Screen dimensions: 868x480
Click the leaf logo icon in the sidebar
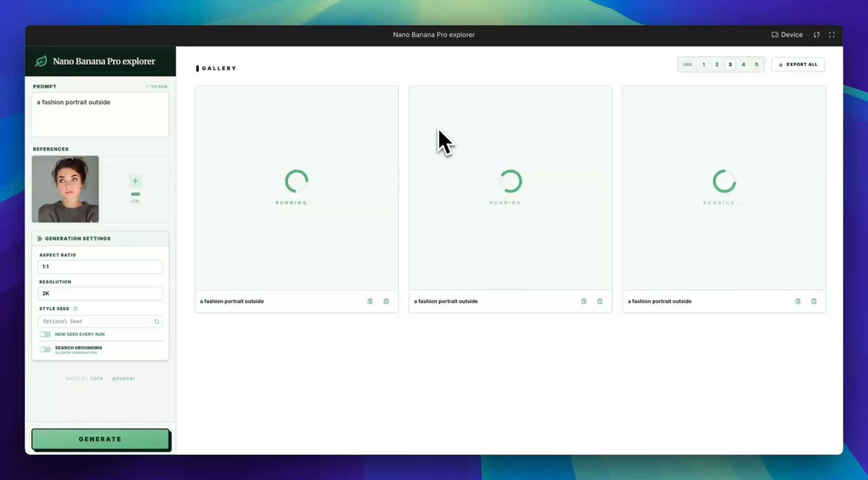41,62
